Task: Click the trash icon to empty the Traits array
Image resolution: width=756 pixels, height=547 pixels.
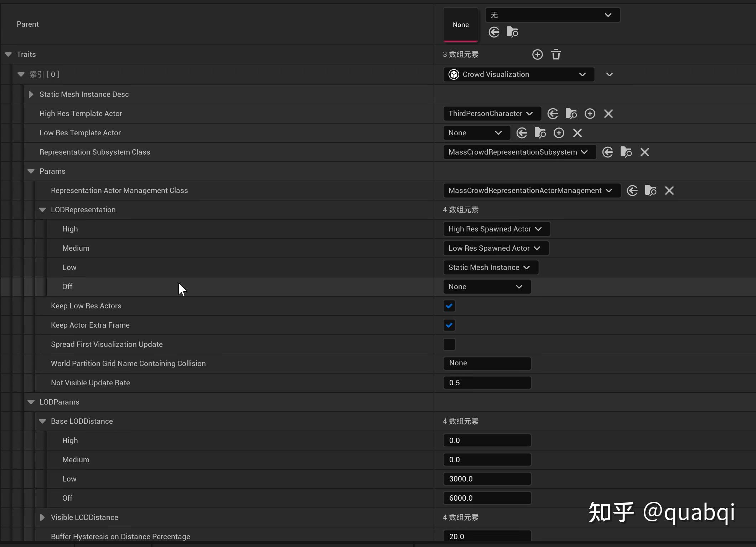Action: click(556, 54)
